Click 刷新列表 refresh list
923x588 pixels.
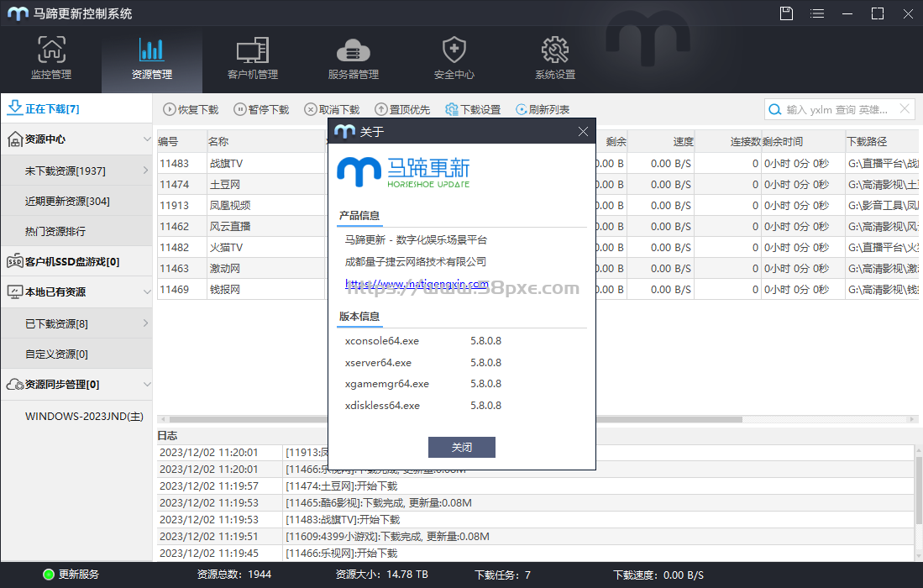(x=543, y=109)
